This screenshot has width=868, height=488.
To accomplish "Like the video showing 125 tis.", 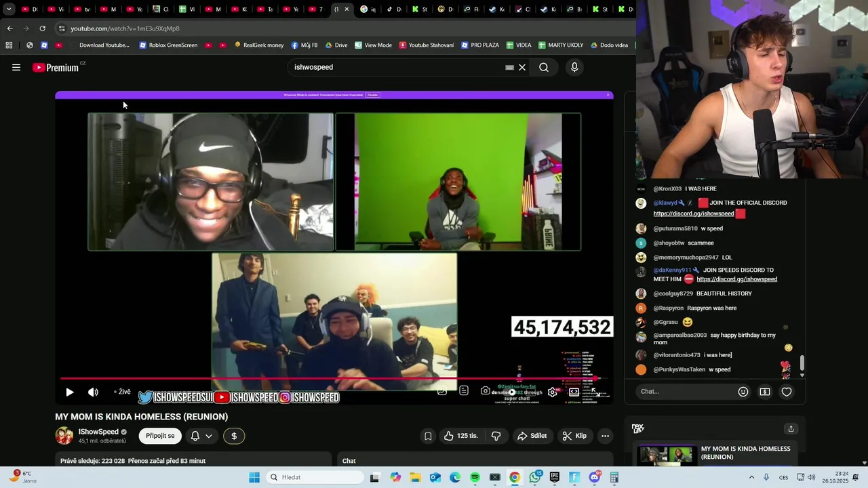I will 461,436.
